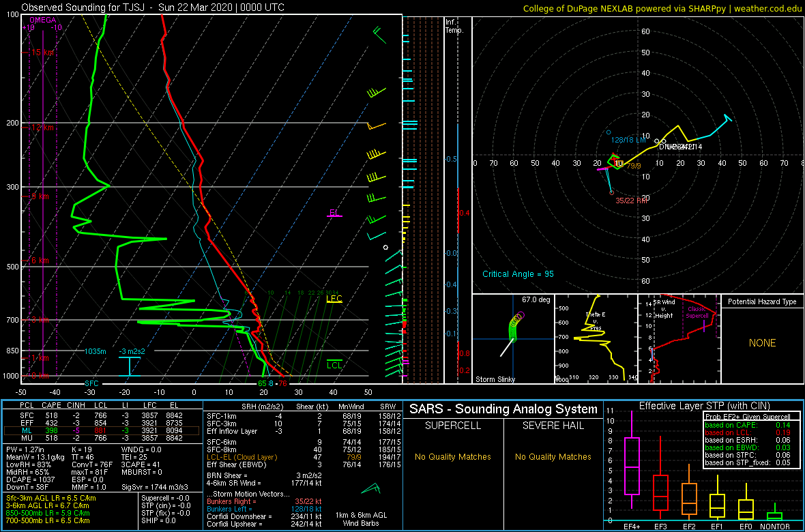Image resolution: width=805 pixels, height=532 pixels.
Task: Open the SR Wind v. Height inset
Action: (678, 339)
